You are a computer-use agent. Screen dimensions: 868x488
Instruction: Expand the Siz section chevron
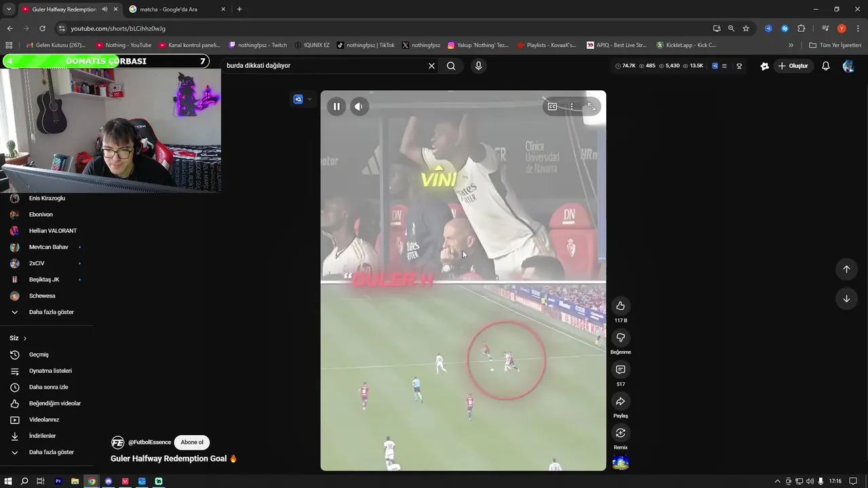click(25, 338)
